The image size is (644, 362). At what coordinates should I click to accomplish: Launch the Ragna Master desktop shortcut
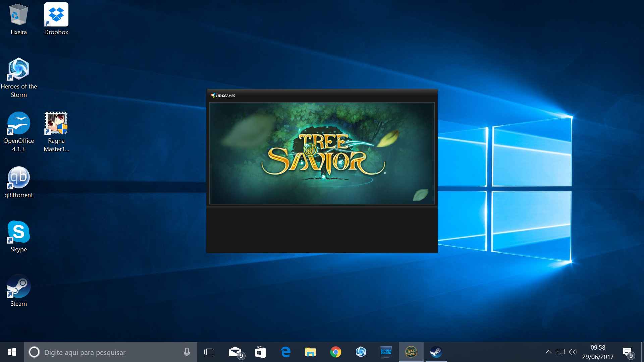tap(56, 124)
